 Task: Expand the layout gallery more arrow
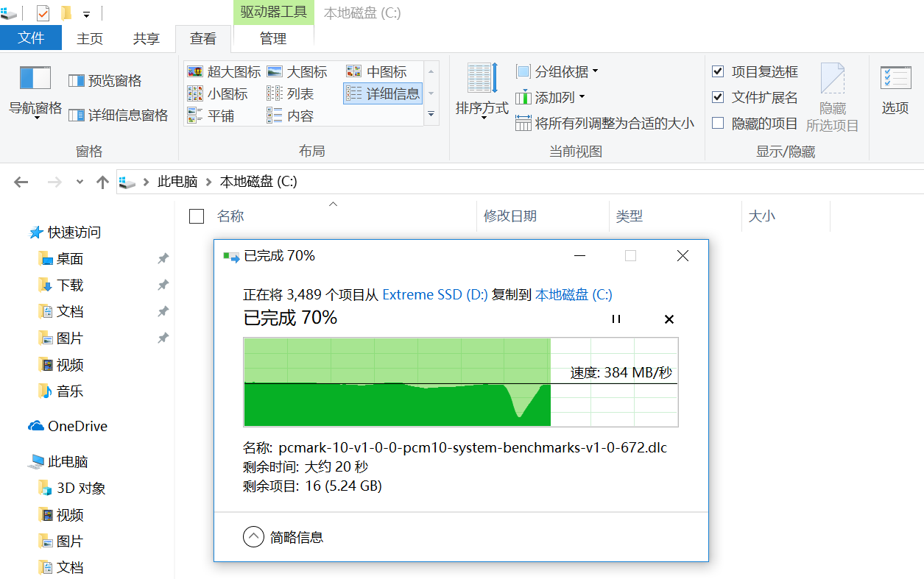pos(431,115)
